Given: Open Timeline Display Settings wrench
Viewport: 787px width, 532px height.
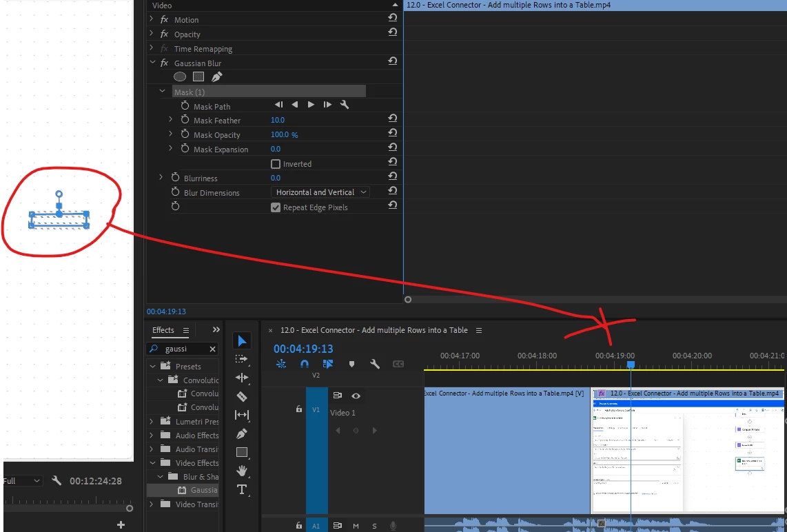Looking at the screenshot, I should 374,364.
